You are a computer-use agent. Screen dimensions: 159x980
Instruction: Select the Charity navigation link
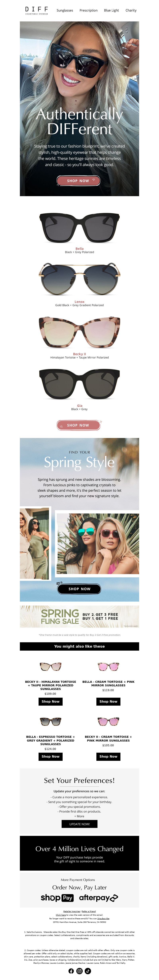(x=131, y=11)
